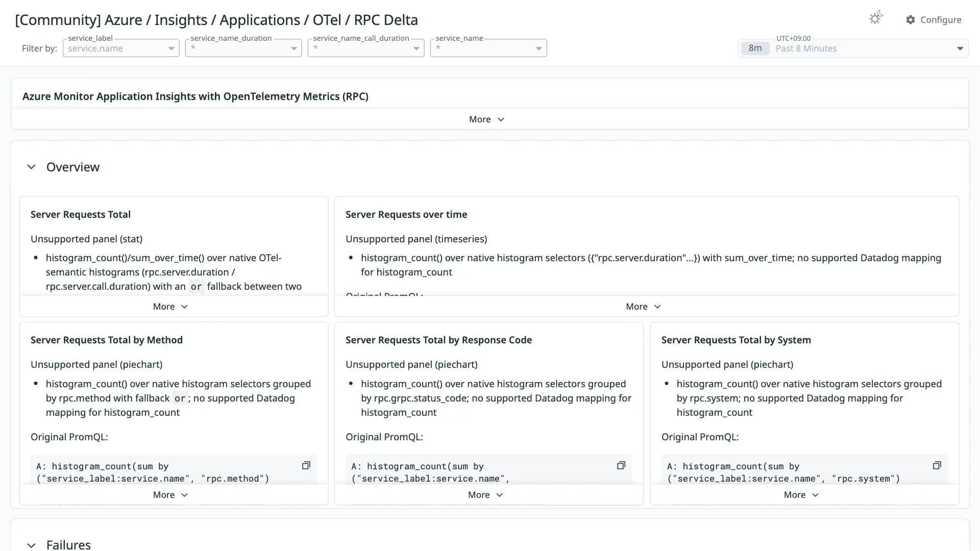Click the Server Requests over time title
The height and width of the screenshot is (551, 980).
406,214
